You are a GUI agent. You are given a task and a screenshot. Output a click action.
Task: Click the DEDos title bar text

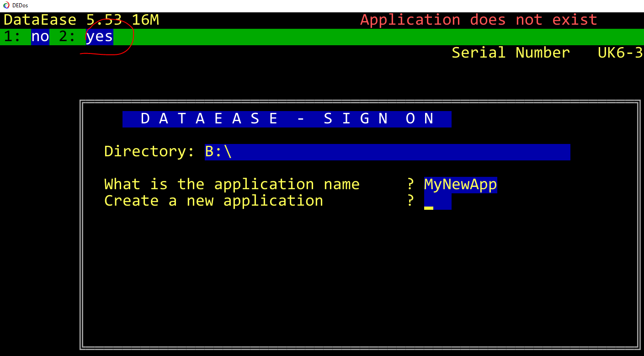[20, 5]
